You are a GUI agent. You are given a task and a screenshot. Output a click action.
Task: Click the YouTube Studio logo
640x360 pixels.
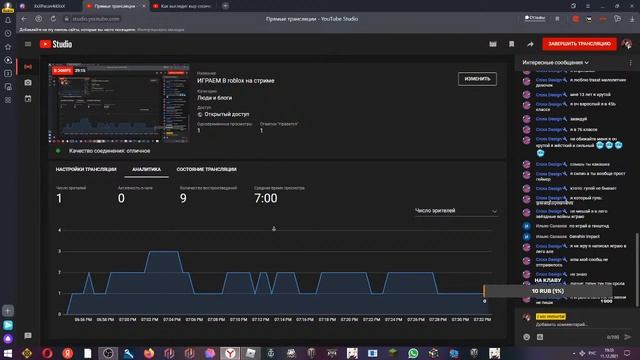56,44
